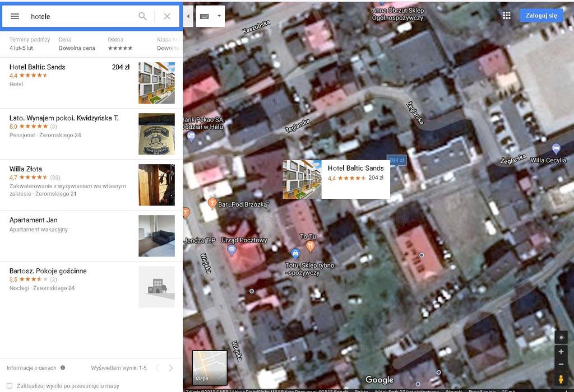Toggle Zaktualizuj wyniki po przesunięciu mapy checkbox
574x392 pixels.
pos(10,386)
